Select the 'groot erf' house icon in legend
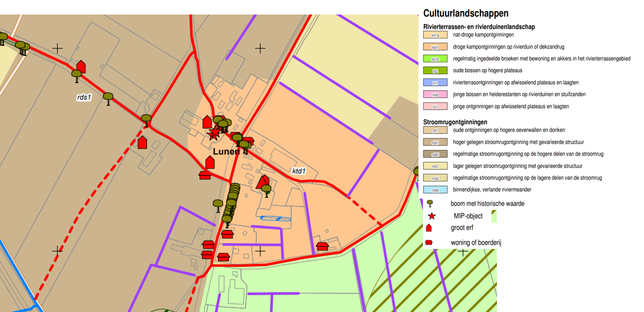This screenshot has height=312, width=644. tap(428, 228)
